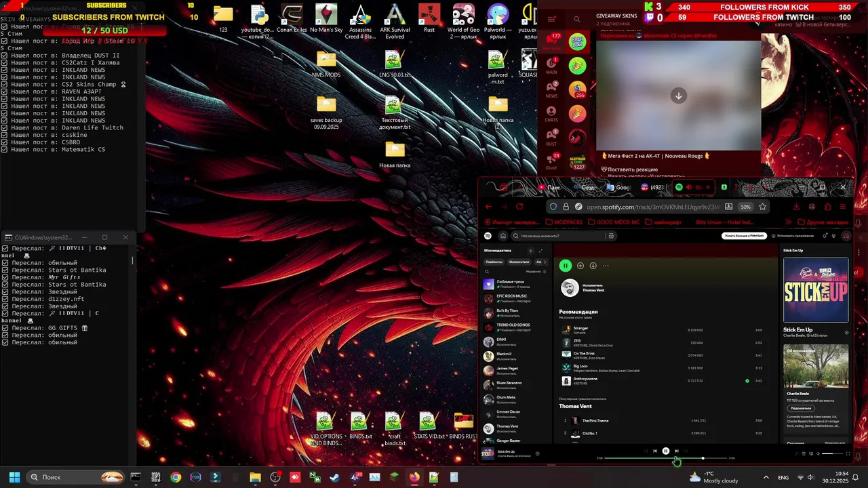The height and width of the screenshot is (488, 868).
Task: Open Telegram hamburger menu
Action: [x=551, y=19]
